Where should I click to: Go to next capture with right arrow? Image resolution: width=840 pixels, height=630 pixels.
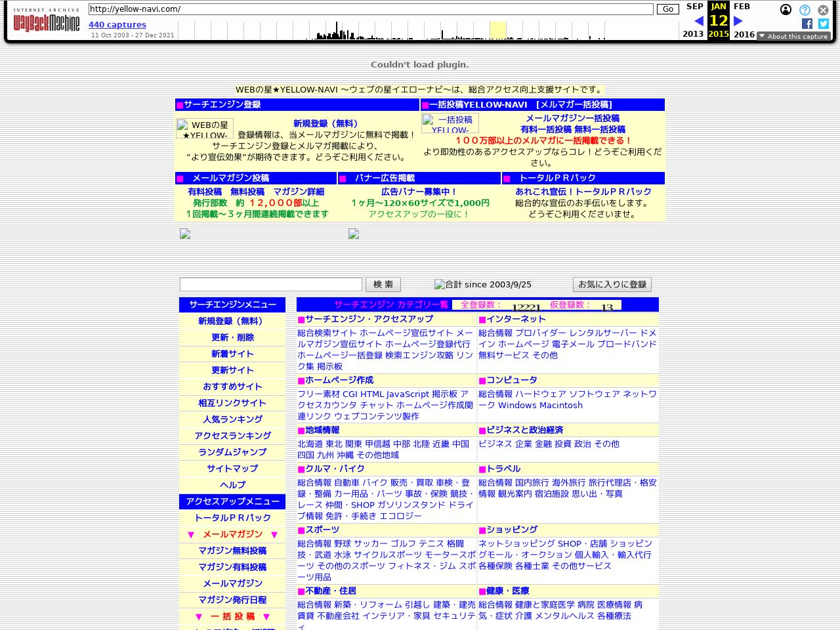tap(738, 21)
